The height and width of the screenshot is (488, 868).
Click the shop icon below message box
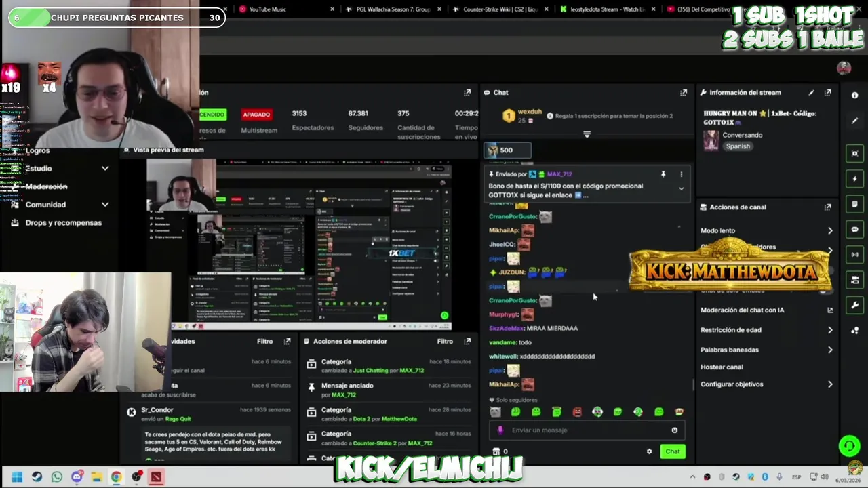coord(496,451)
